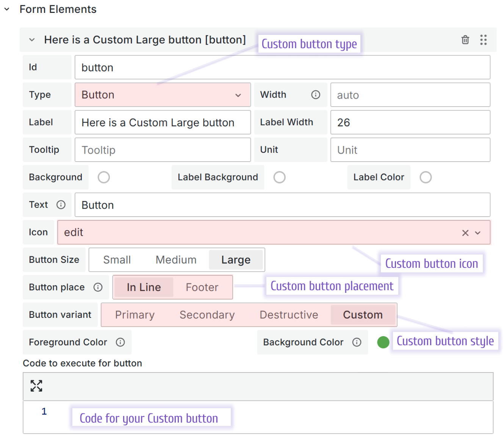
Task: Switch button variant to Secondary
Action: [207, 314]
